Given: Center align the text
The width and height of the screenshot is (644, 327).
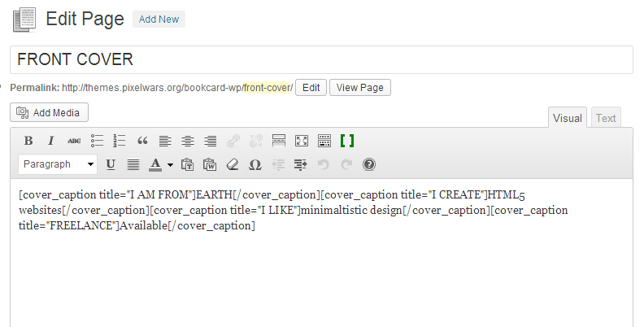Looking at the screenshot, I should [x=188, y=141].
